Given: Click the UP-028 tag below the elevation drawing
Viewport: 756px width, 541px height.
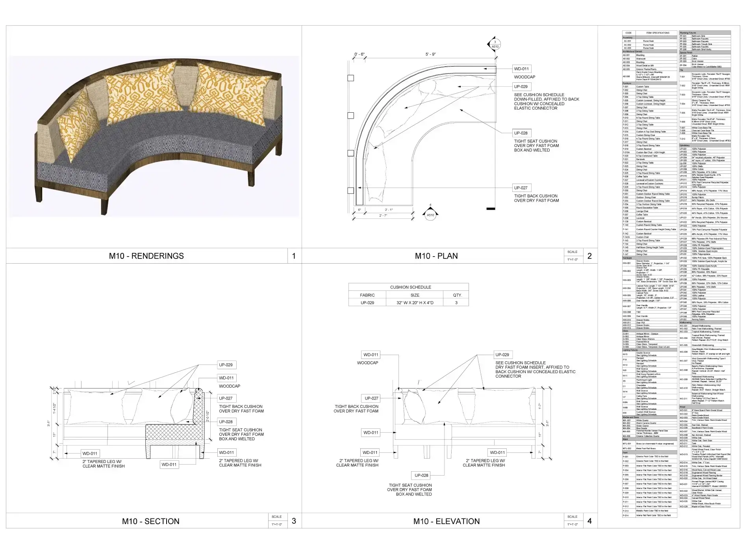Looking at the screenshot, I should pyautogui.click(x=421, y=475).
